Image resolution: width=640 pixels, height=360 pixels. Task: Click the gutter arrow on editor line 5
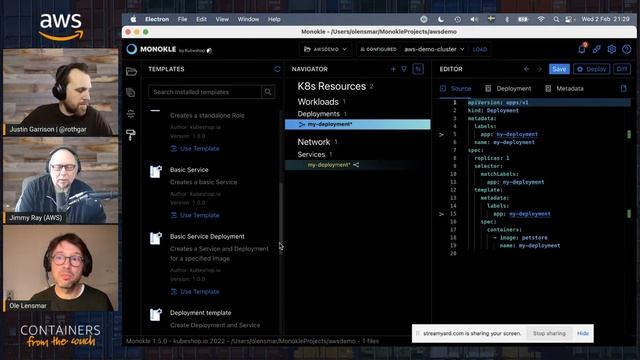[441, 134]
